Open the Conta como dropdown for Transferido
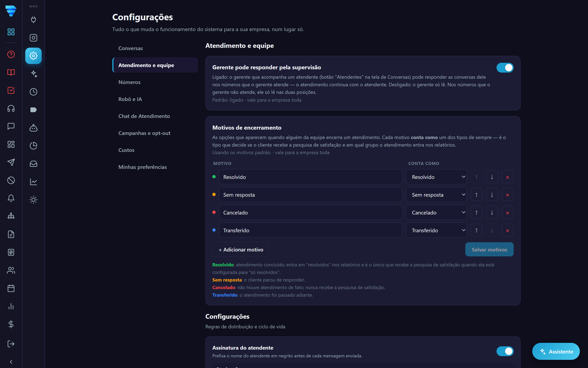588x368 pixels. [436, 230]
